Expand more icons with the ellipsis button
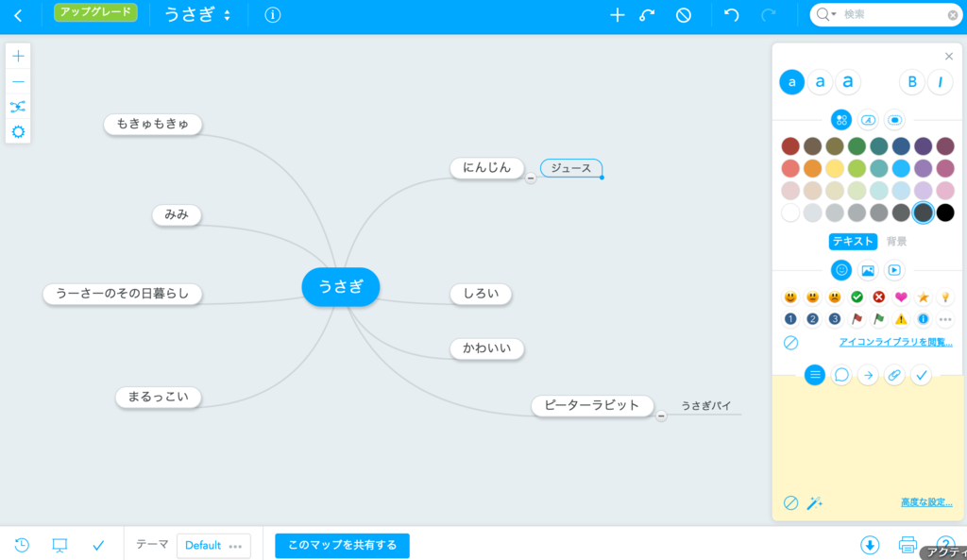This screenshot has width=967, height=560. point(944,319)
